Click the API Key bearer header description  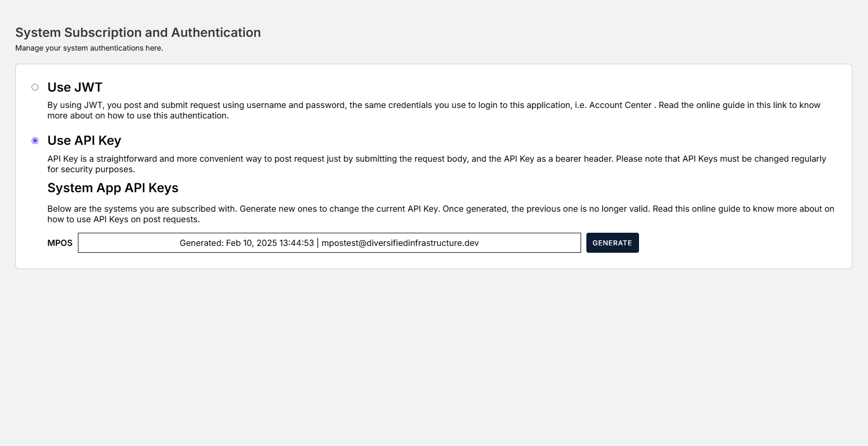click(368, 159)
